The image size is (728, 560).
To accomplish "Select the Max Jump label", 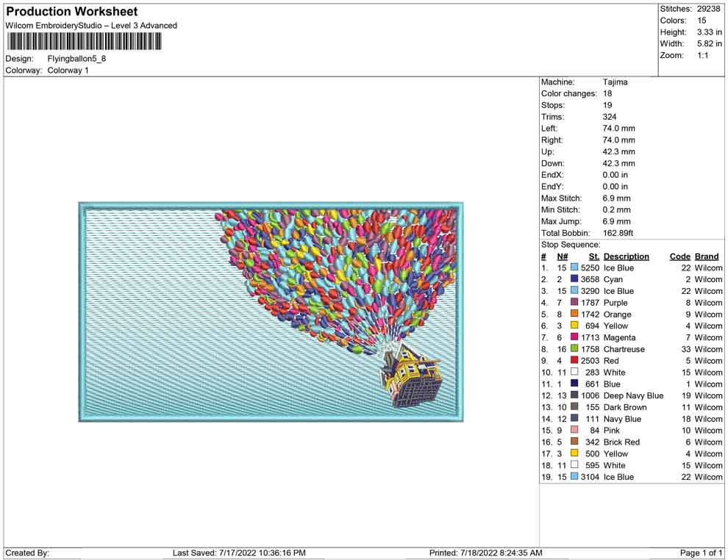I will [x=561, y=221].
